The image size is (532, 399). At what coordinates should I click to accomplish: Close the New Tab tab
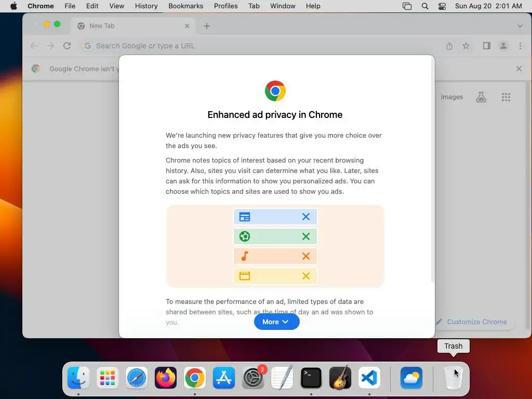[187, 26]
